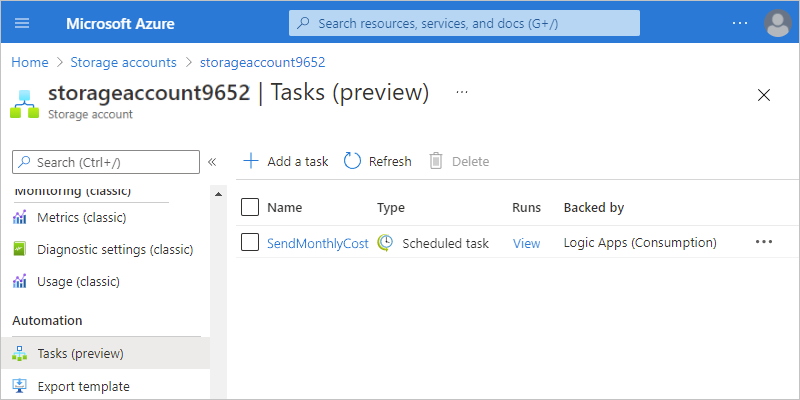
Task: Click the Refresh circular arrow icon
Action: coord(352,161)
